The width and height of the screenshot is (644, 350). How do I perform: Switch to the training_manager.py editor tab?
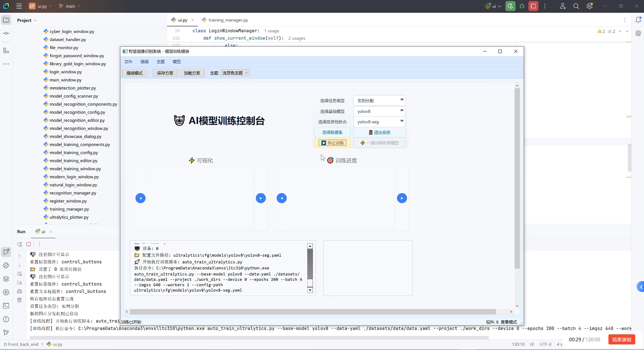pyautogui.click(x=225, y=20)
